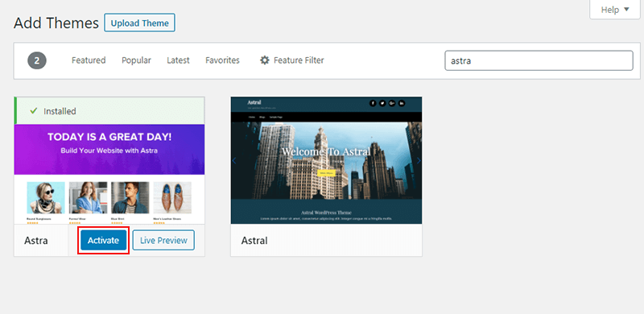Click the Astral theme name

tap(254, 241)
